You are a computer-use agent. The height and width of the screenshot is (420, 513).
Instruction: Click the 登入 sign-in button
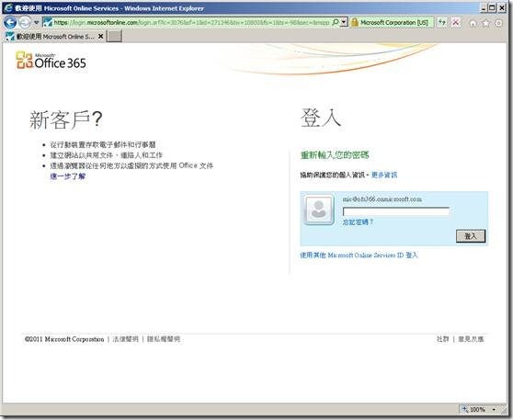click(x=471, y=236)
